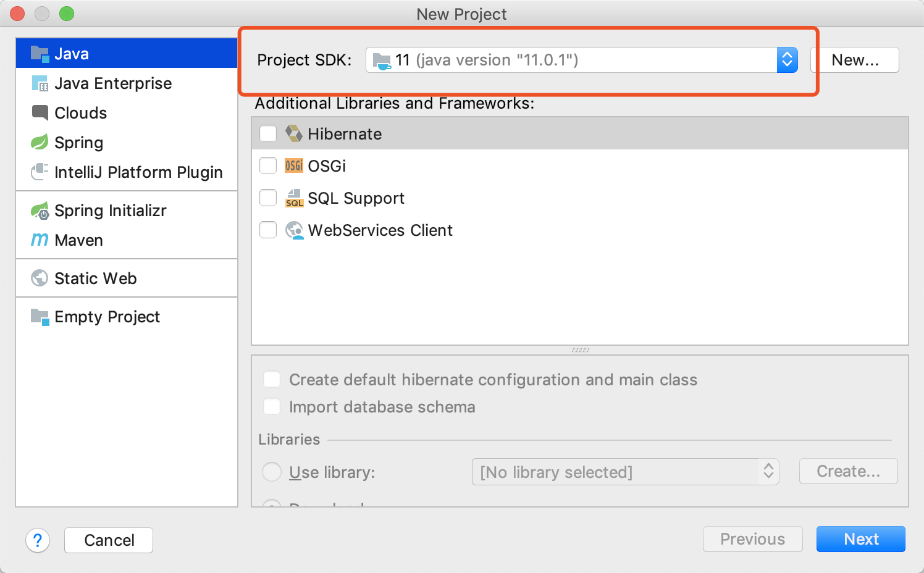Viewport: 924px width, 573px height.
Task: Select IntelliJ Platform Plugin project type
Action: pyautogui.click(x=127, y=172)
